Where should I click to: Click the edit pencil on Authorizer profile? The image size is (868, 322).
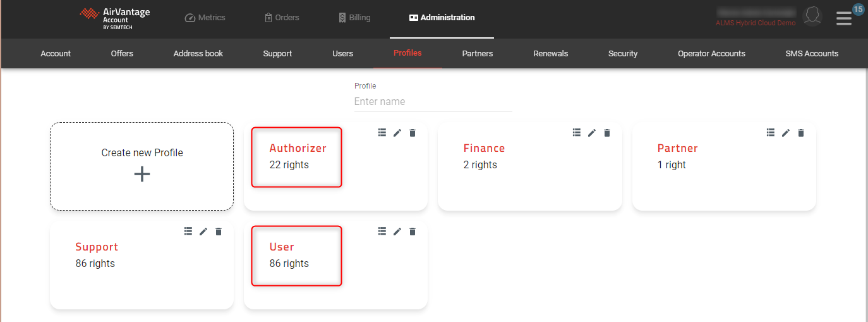pos(397,133)
